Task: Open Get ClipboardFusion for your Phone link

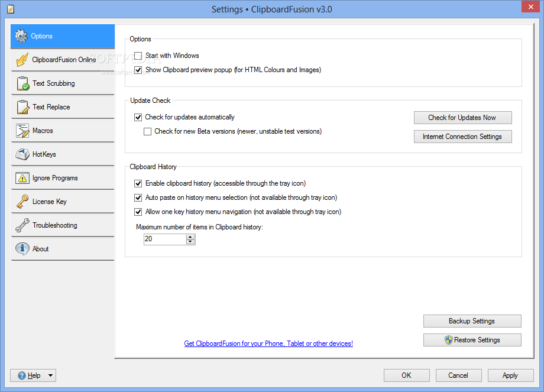Action: pos(268,344)
